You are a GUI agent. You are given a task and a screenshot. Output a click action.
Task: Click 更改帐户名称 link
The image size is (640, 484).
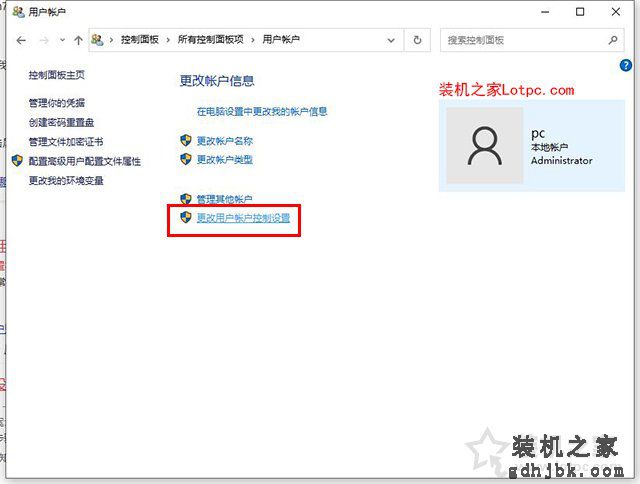[x=225, y=141]
